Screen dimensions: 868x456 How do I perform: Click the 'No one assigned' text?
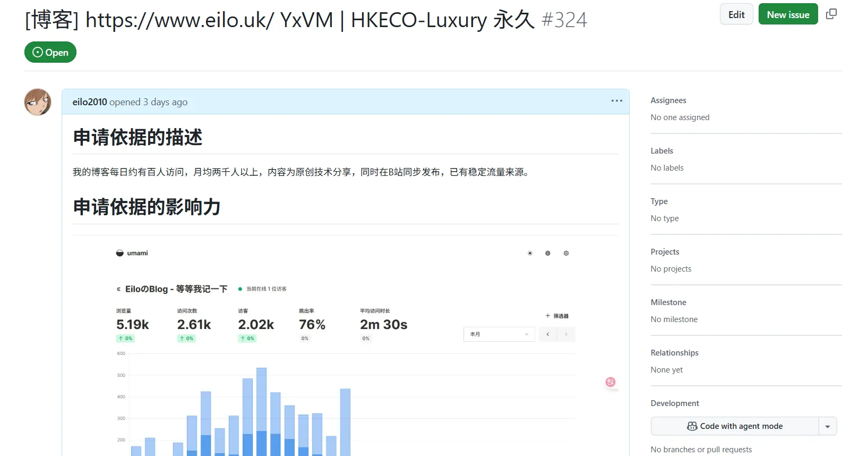coord(680,117)
